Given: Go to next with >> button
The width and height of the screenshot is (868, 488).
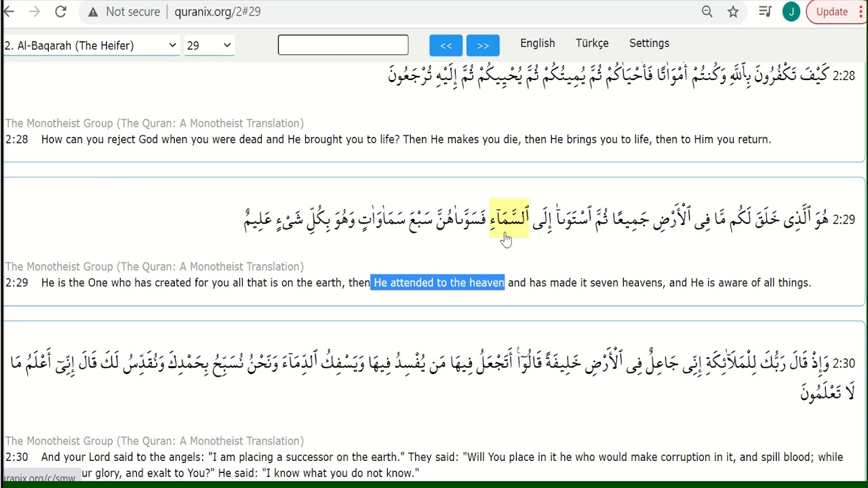Looking at the screenshot, I should tap(483, 45).
